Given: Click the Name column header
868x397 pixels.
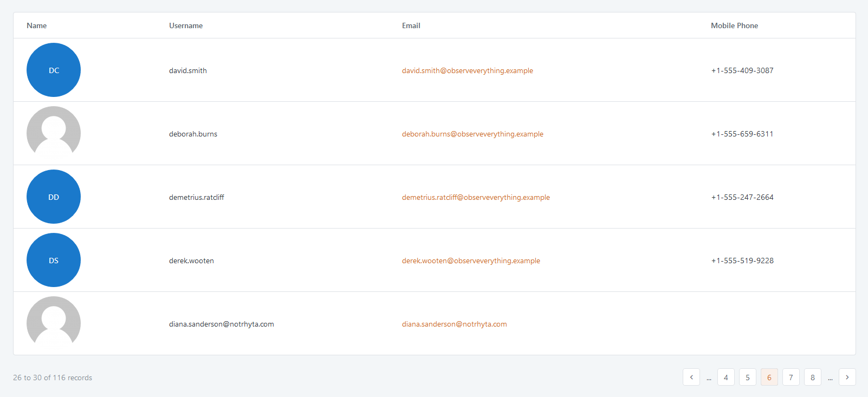Looking at the screenshot, I should [x=37, y=25].
